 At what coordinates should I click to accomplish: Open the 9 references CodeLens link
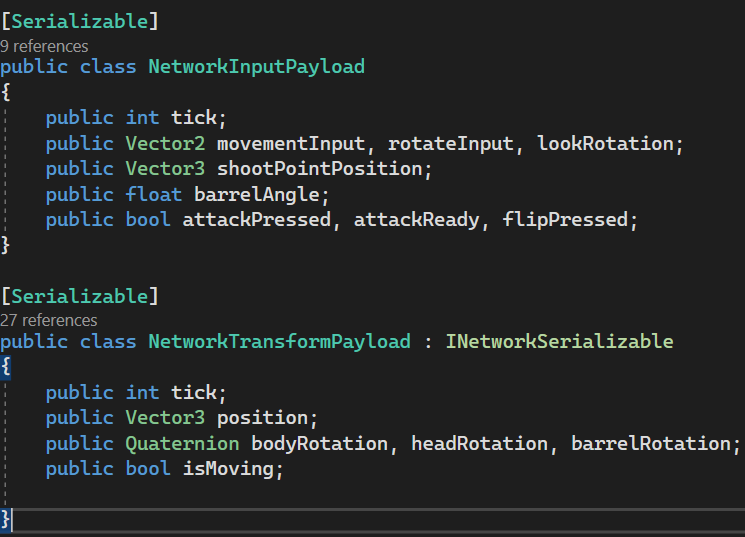44,46
